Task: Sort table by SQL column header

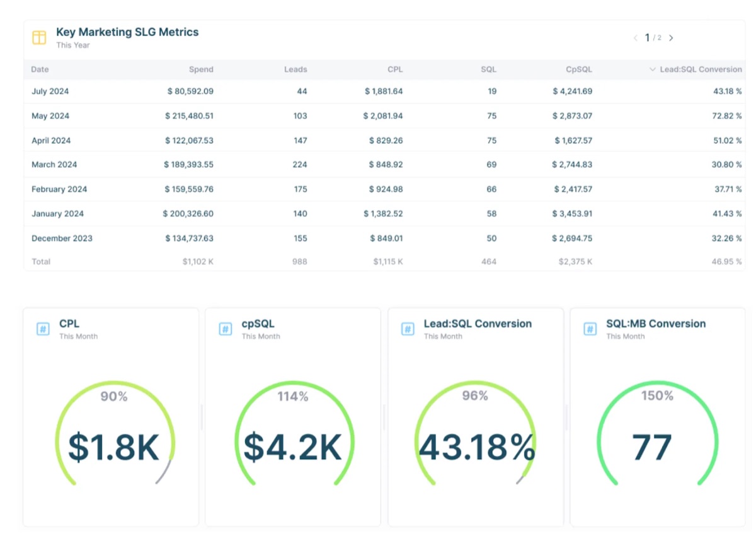Action: (x=488, y=69)
